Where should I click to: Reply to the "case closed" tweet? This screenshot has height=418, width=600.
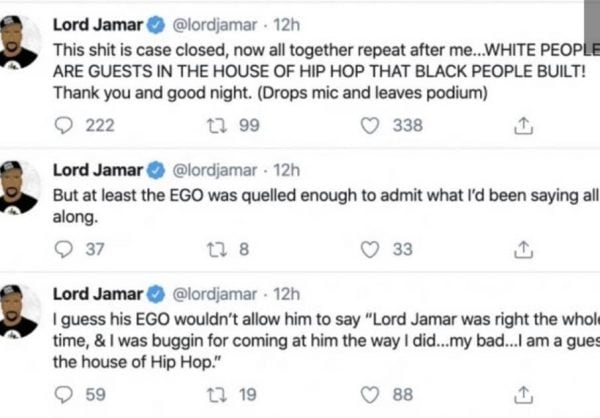point(62,125)
